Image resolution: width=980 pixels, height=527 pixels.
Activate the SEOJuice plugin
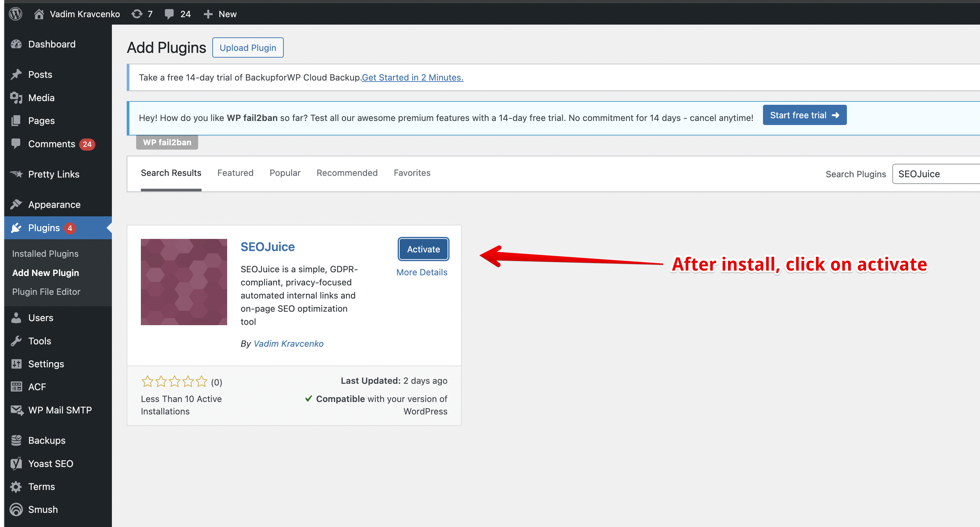[423, 249]
